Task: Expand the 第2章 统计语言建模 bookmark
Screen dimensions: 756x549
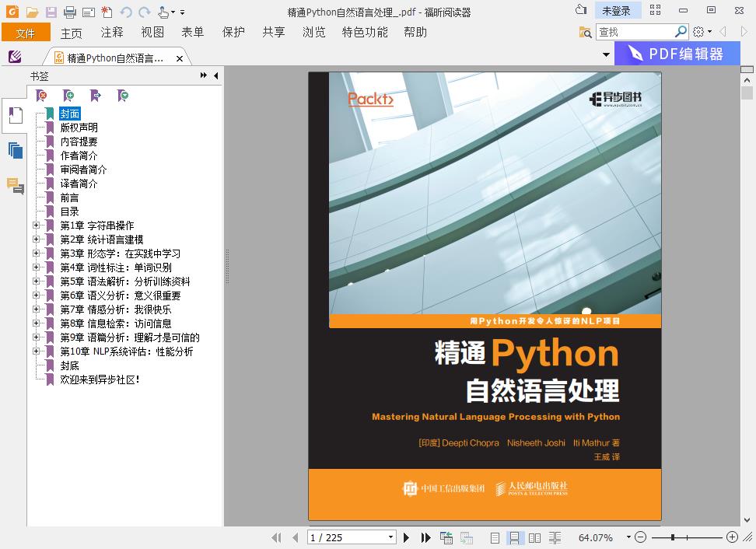Action: [36, 239]
